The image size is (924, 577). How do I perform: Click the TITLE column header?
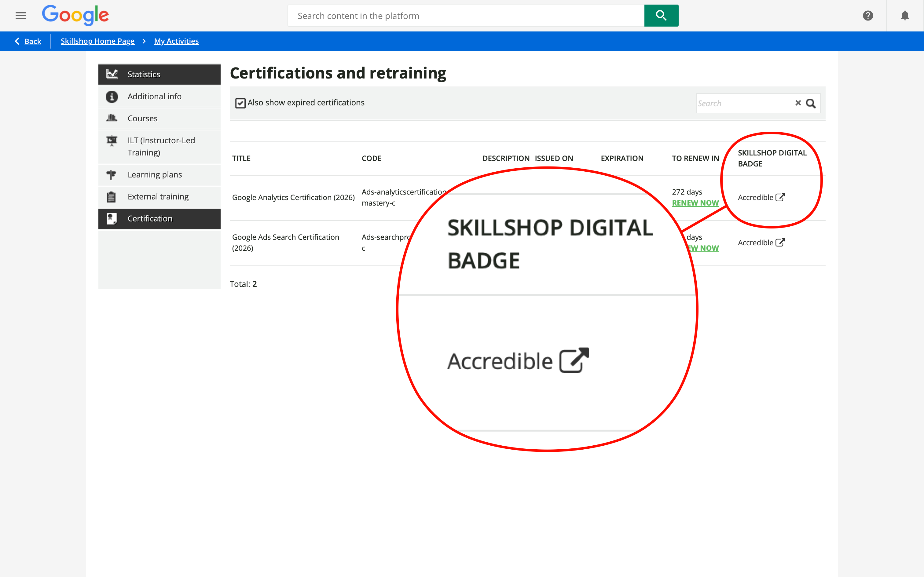(x=241, y=158)
